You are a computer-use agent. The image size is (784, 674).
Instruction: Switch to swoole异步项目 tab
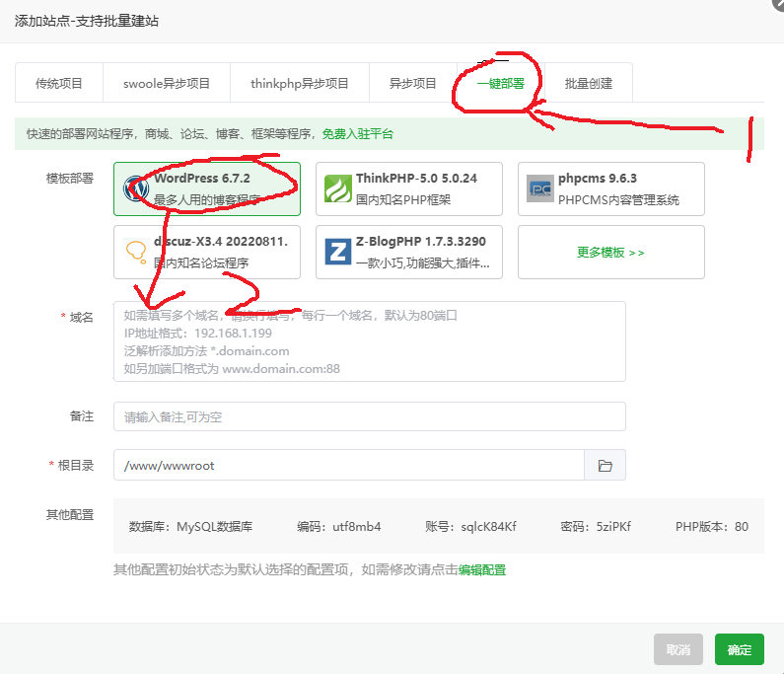coord(167,83)
